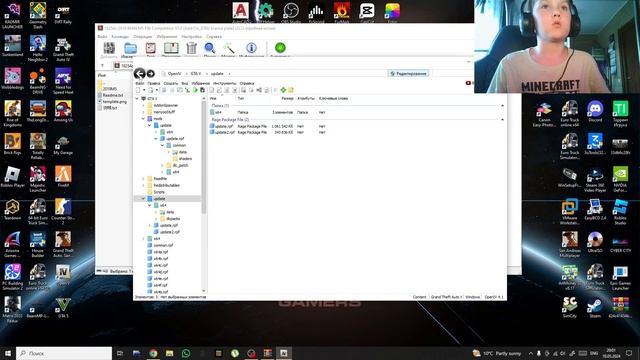Image resolution: width=640 pixels, height=360 pixels.
Task: Click the WinRAR Add toolbar icon
Action: [x=109, y=48]
